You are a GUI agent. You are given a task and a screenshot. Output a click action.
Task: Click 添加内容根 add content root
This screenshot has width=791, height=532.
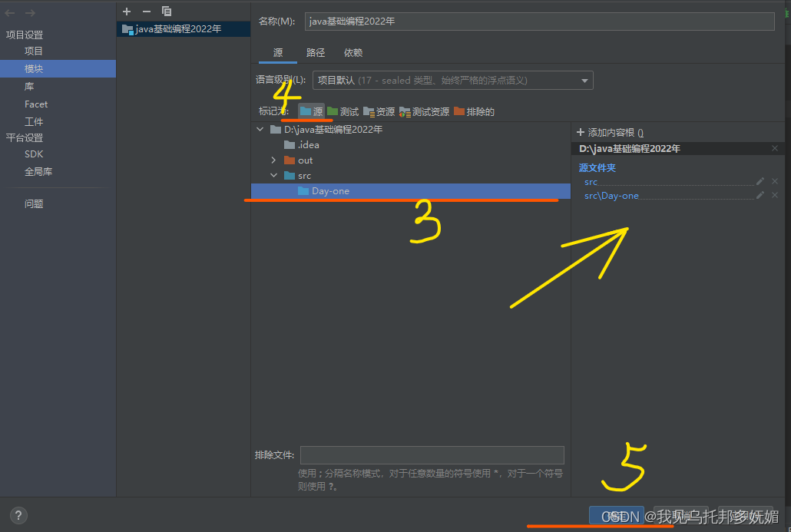610,133
